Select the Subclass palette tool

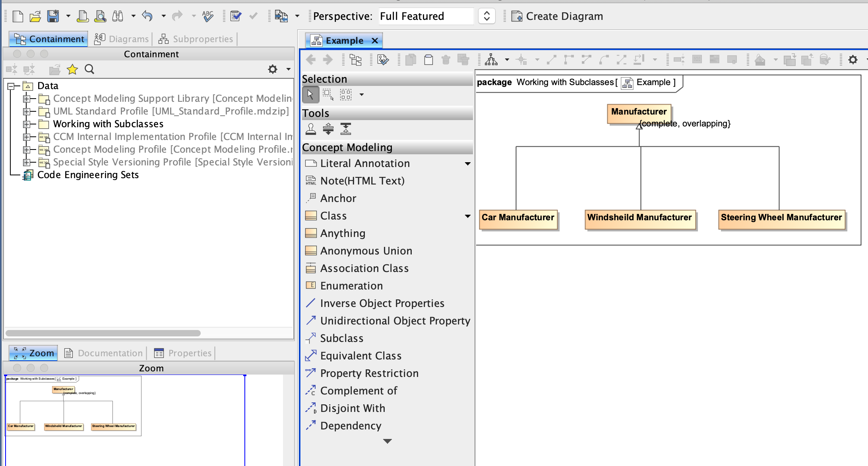[x=341, y=338]
